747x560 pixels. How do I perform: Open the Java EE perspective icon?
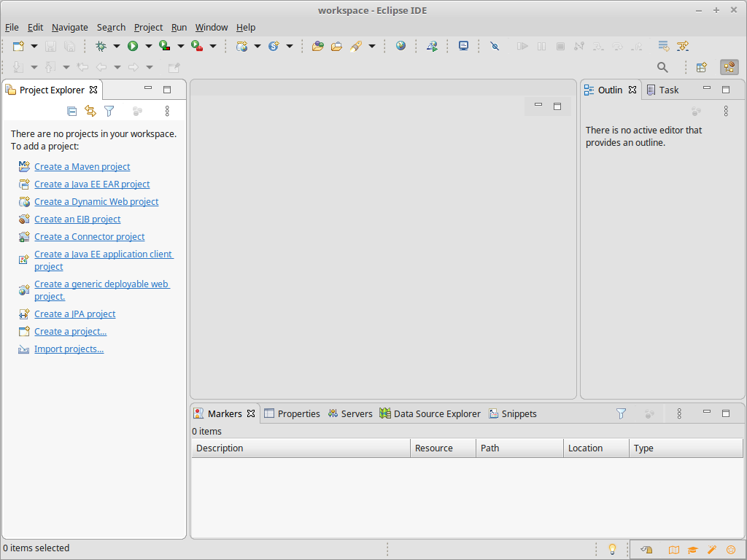[x=729, y=67]
